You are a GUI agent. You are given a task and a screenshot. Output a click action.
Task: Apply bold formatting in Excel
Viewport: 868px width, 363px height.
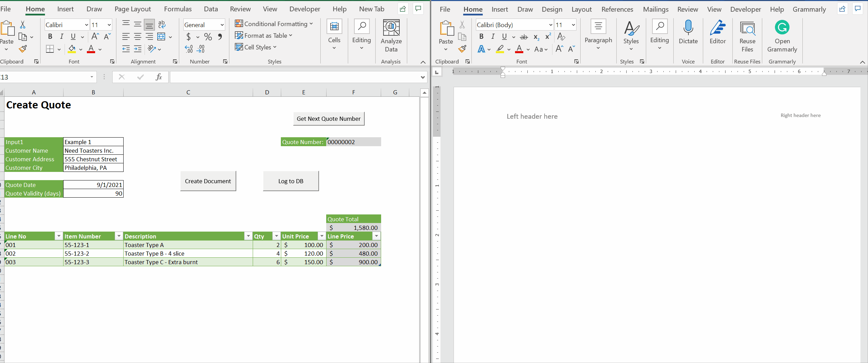click(50, 36)
